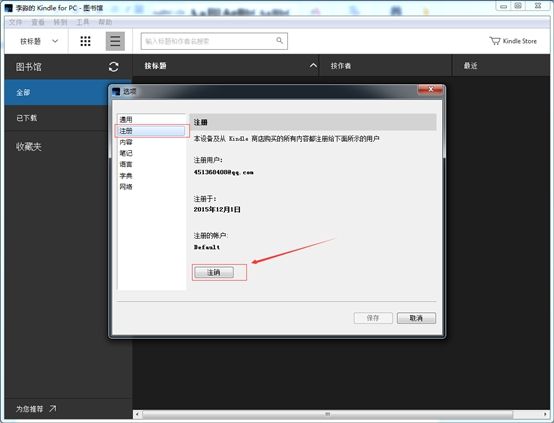
Task: Click the 保存 button in options dialog
Action: [x=373, y=318]
